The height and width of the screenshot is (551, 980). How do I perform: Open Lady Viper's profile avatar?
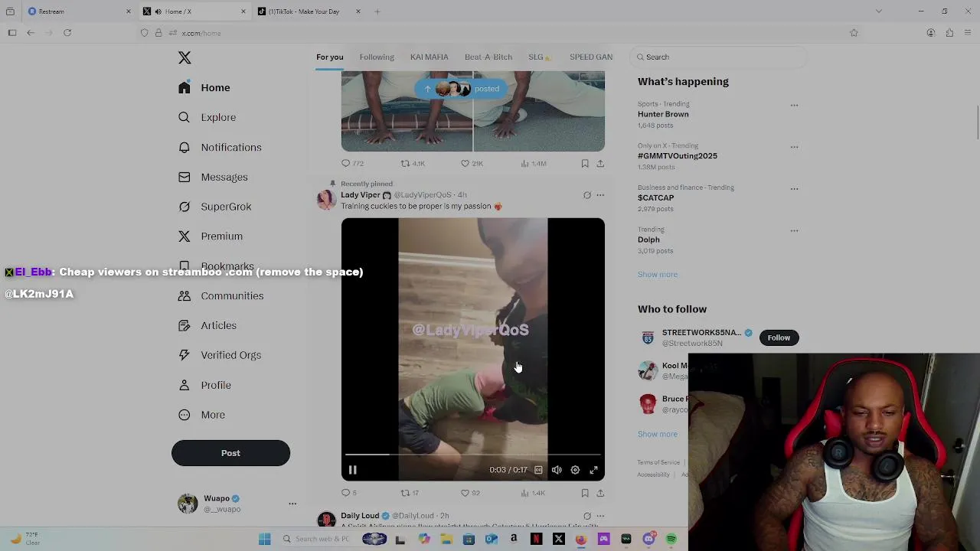pyautogui.click(x=326, y=200)
